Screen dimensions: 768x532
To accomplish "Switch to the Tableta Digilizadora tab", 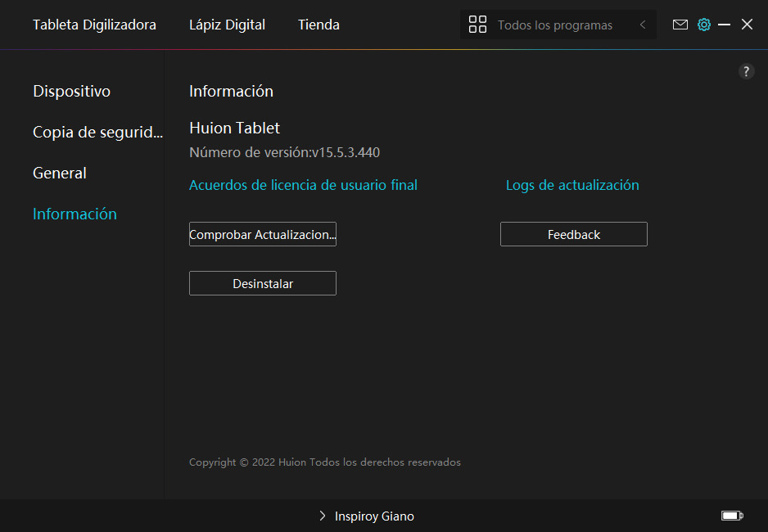I will (94, 25).
